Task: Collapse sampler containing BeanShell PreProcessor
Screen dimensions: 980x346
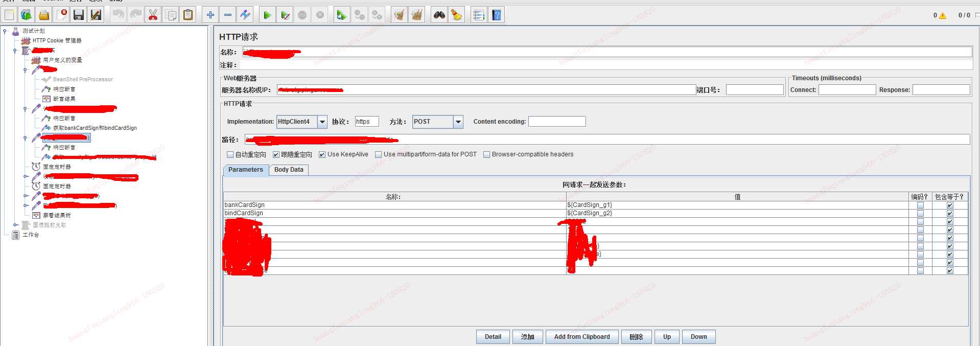Action: click(26, 70)
